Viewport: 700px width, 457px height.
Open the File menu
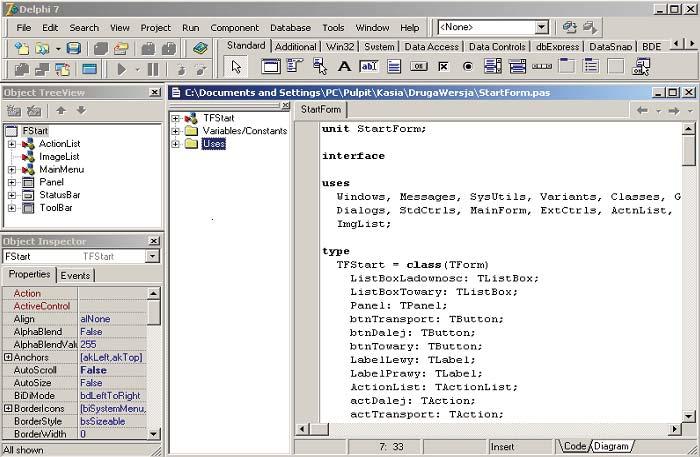click(x=24, y=28)
